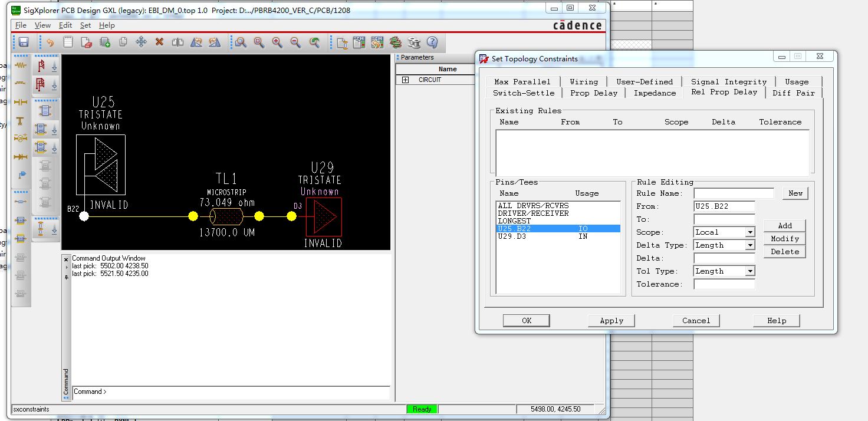Open the View menu
Image resolution: width=868 pixels, height=421 pixels.
tap(42, 25)
